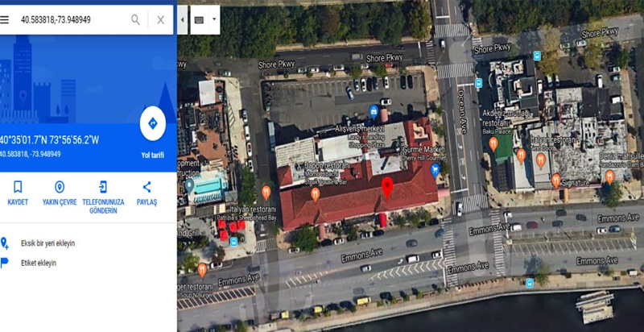Save the location with KAYDET
This screenshot has width=644, height=332.
coord(18,193)
